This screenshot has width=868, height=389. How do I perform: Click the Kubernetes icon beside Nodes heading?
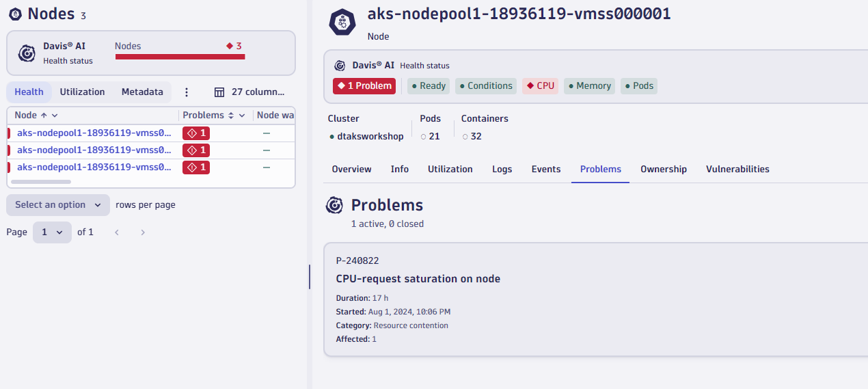click(15, 14)
